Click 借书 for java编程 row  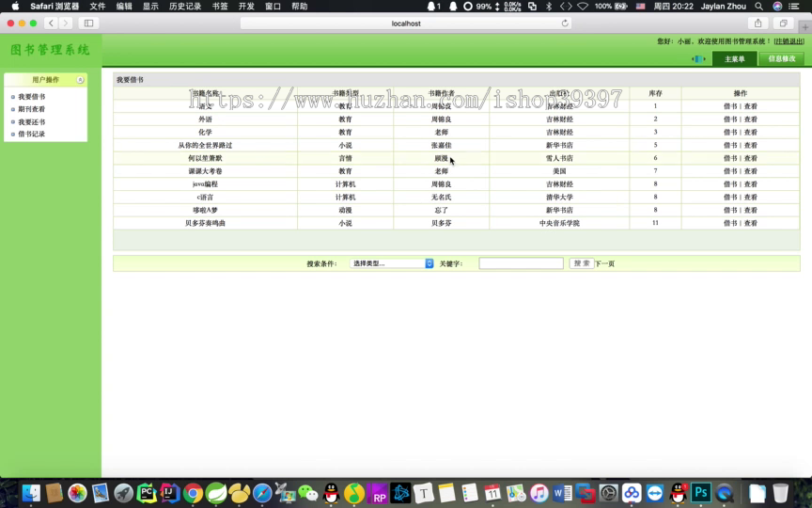pyautogui.click(x=730, y=184)
